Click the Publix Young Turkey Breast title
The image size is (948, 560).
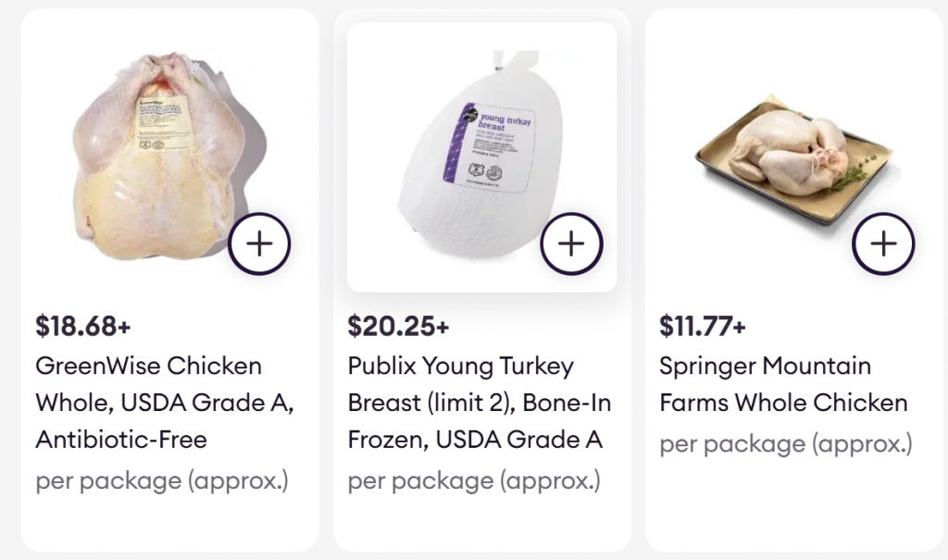[461, 366]
